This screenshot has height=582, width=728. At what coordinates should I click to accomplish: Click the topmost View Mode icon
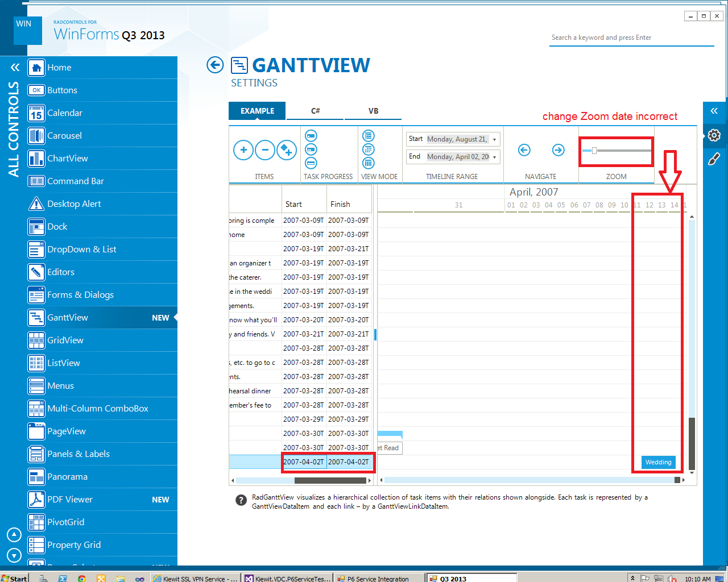point(369,136)
